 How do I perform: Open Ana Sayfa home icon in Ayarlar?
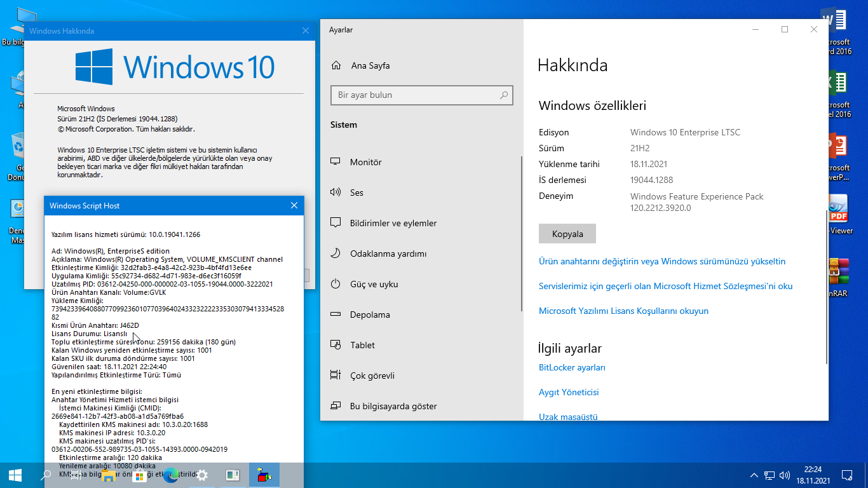336,65
